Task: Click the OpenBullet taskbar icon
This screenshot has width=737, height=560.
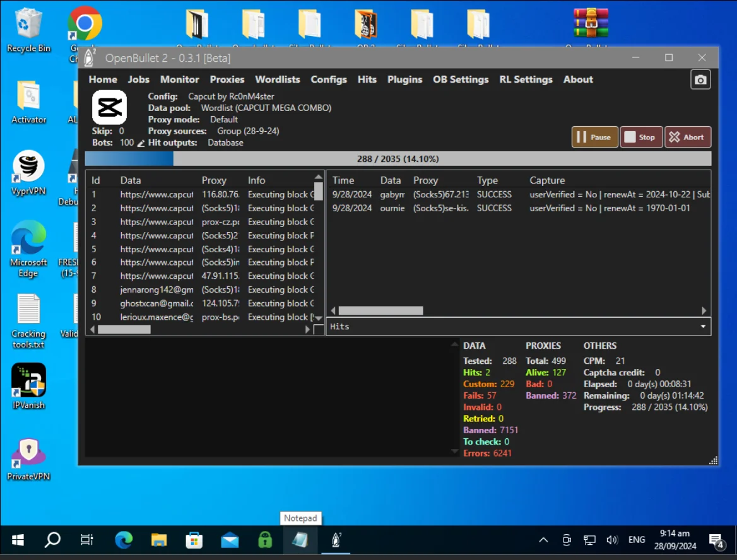Action: coord(336,540)
